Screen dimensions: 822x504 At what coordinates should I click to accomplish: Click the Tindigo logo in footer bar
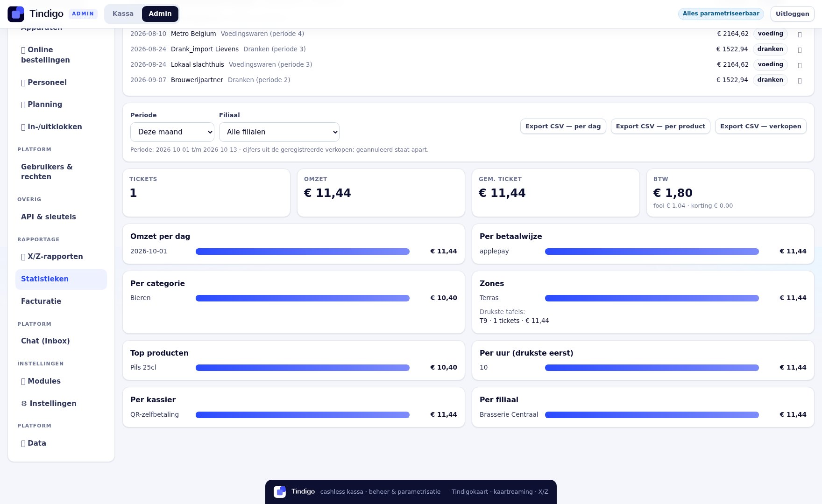pyautogui.click(x=280, y=492)
